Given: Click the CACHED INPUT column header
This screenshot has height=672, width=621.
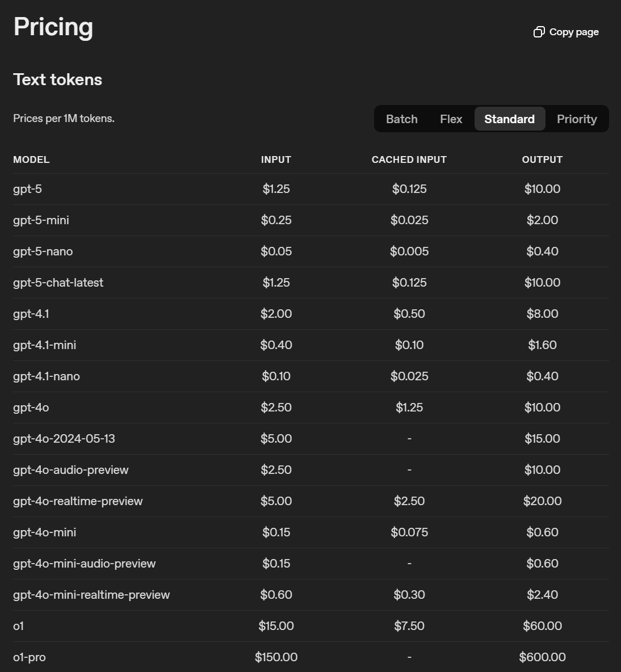Looking at the screenshot, I should click(409, 159).
